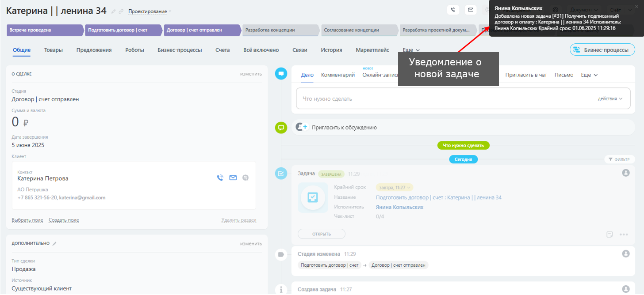This screenshot has height=295, width=644.
Task: Email contact via envelope icon in card
Action: click(x=233, y=178)
